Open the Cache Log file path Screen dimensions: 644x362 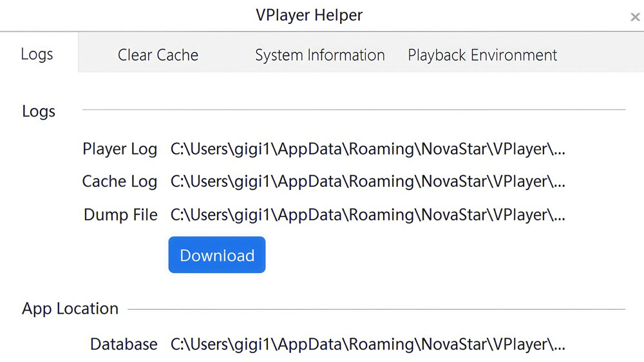coord(367,182)
